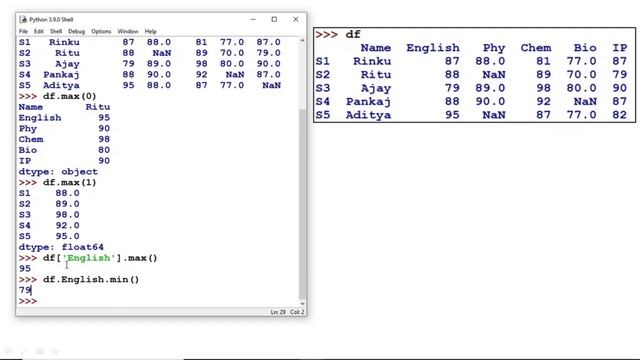Click the S5 row label in right panel
The height and width of the screenshot is (360, 640).
(322, 115)
